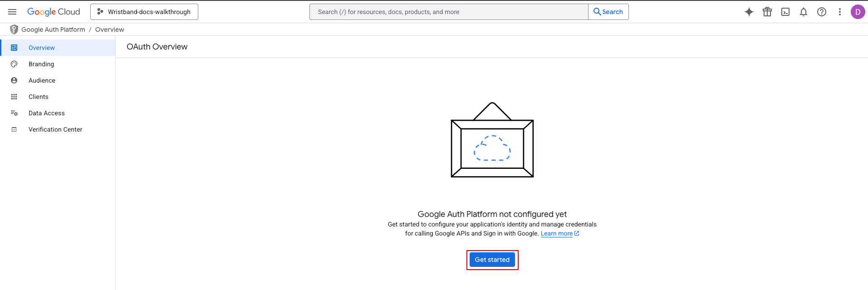This screenshot has height=290, width=868.
Task: Click the Overview breadcrumb text
Action: pos(109,29)
